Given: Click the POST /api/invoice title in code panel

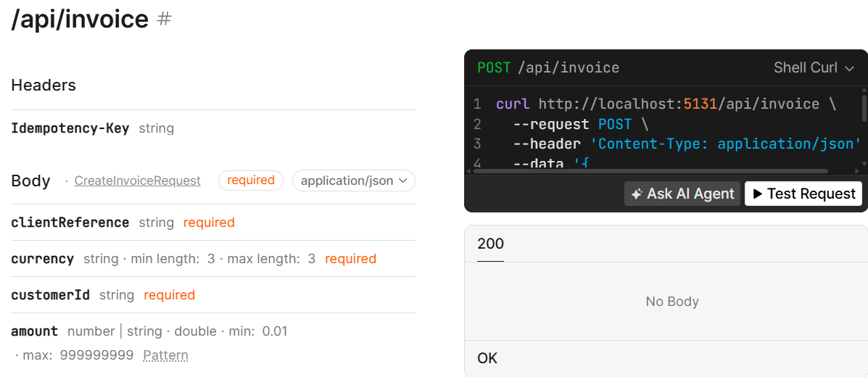Looking at the screenshot, I should point(548,68).
